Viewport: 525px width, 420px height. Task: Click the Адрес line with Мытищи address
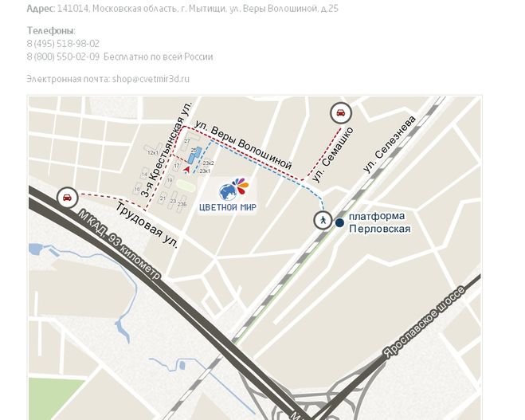tap(182, 9)
